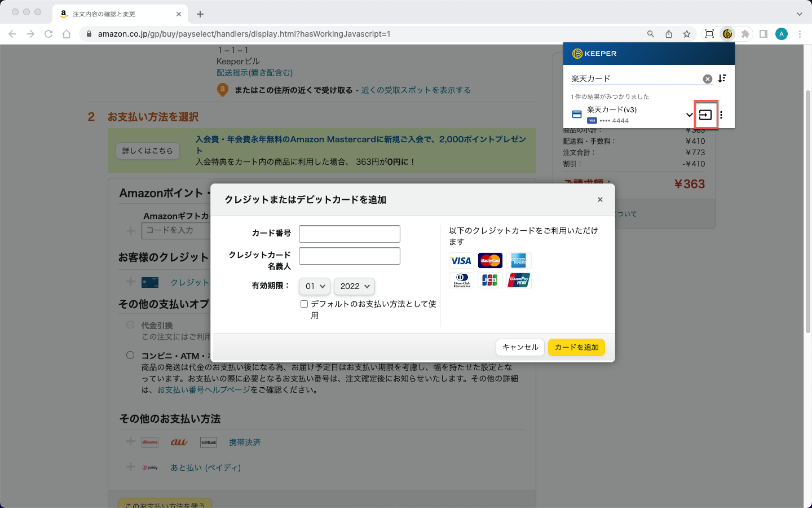The image size is (812, 508).
Task: Open the Keeper extension in the toolbar
Action: [727, 34]
